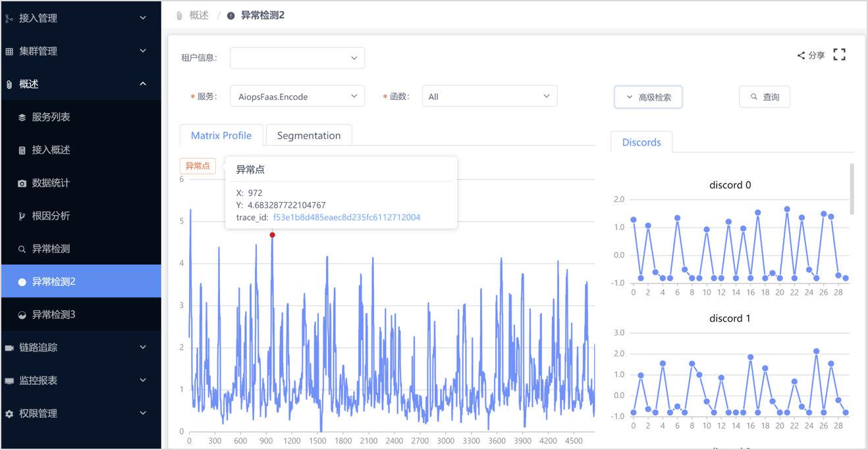Open 服务列表 in the sidebar
The height and width of the screenshot is (450, 868).
[51, 117]
